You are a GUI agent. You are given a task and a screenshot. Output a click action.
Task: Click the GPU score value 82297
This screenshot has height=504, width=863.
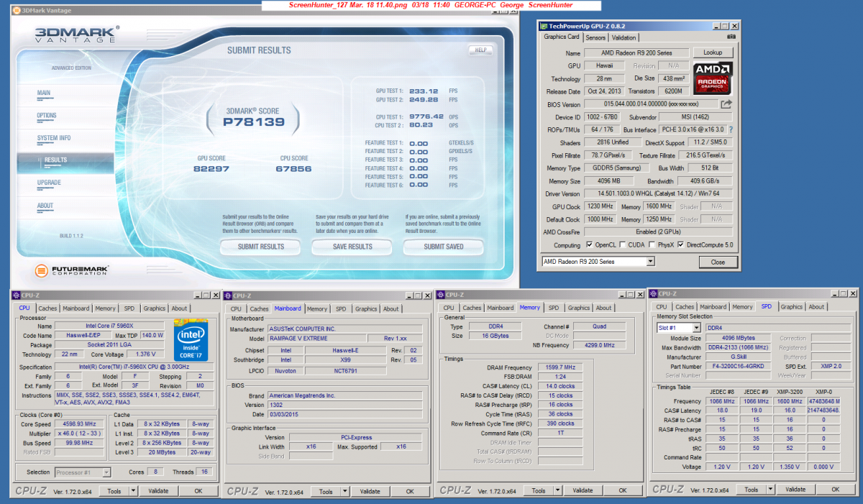tap(210, 169)
